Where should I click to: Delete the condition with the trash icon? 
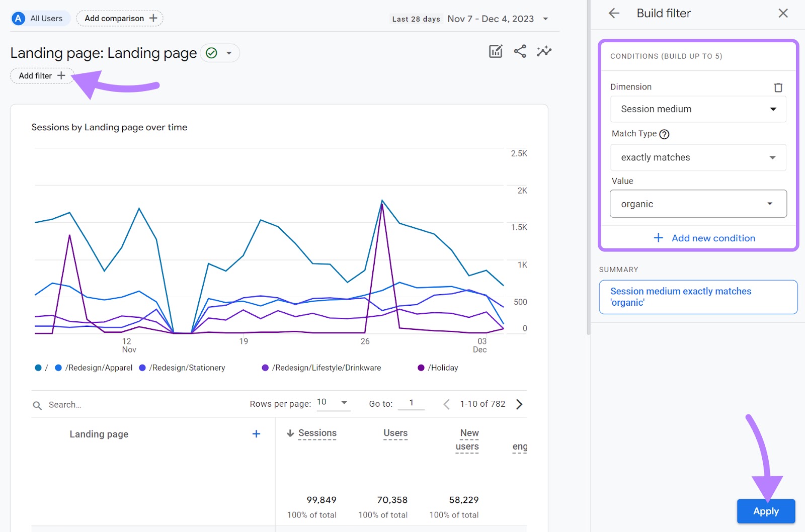(778, 87)
